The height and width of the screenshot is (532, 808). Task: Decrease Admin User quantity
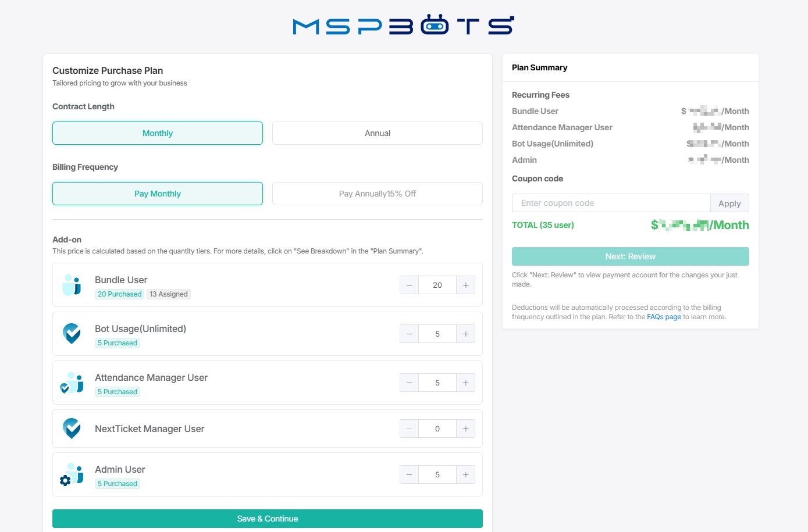click(x=409, y=474)
